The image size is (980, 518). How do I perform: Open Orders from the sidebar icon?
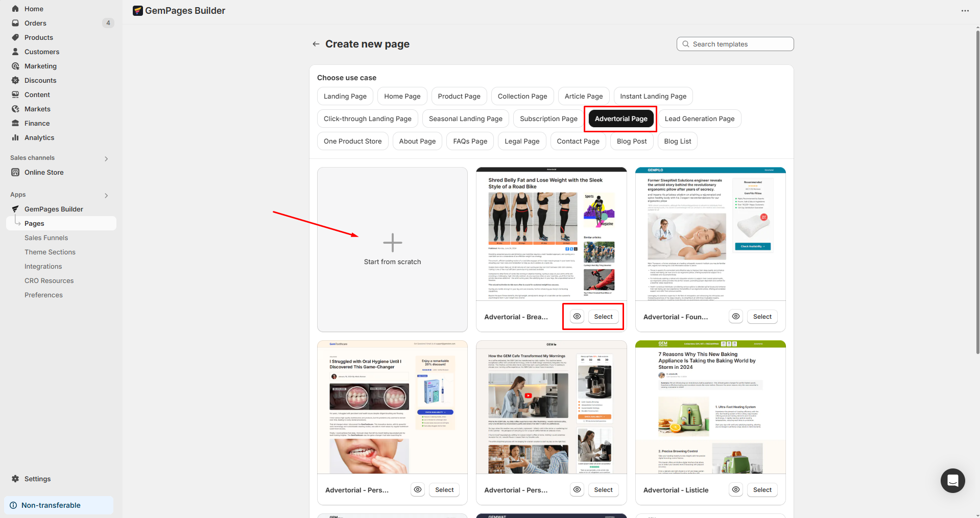pos(15,23)
